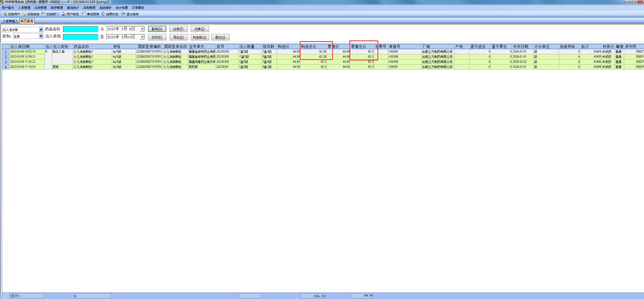Click the 用户锁定 lock icon
Image resolution: width=644 pixels, height=299 pixels.
(x=64, y=14)
